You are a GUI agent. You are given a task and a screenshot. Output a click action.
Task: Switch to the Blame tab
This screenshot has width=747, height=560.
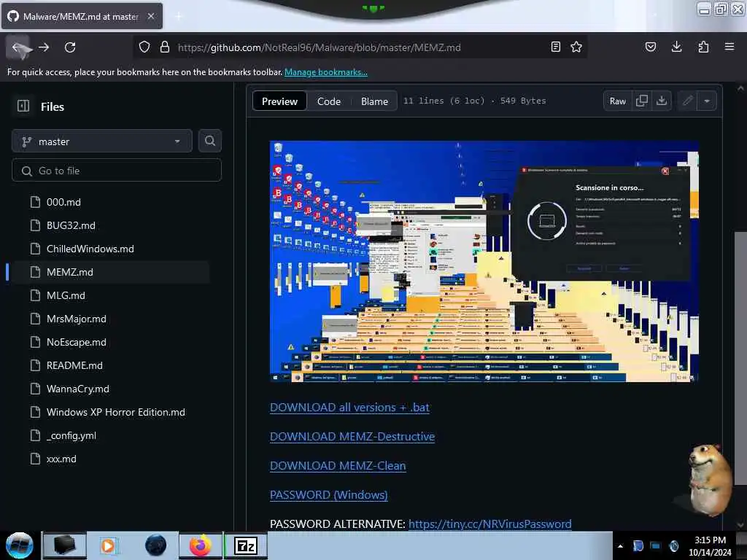click(374, 101)
